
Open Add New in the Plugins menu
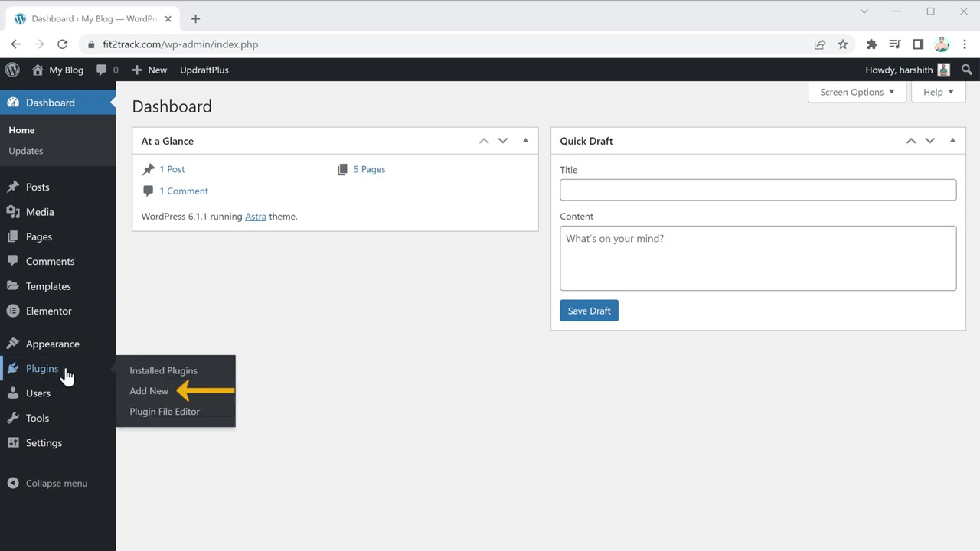tap(149, 390)
